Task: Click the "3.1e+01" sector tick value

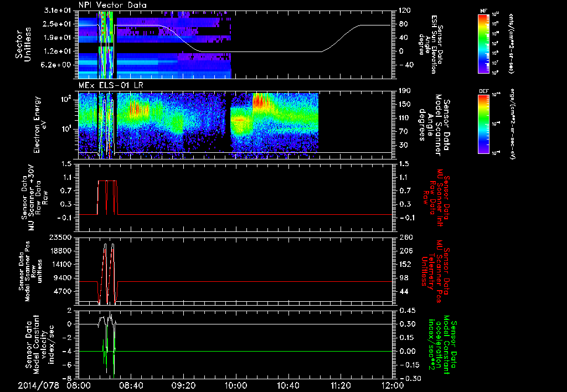Action: 57,11
